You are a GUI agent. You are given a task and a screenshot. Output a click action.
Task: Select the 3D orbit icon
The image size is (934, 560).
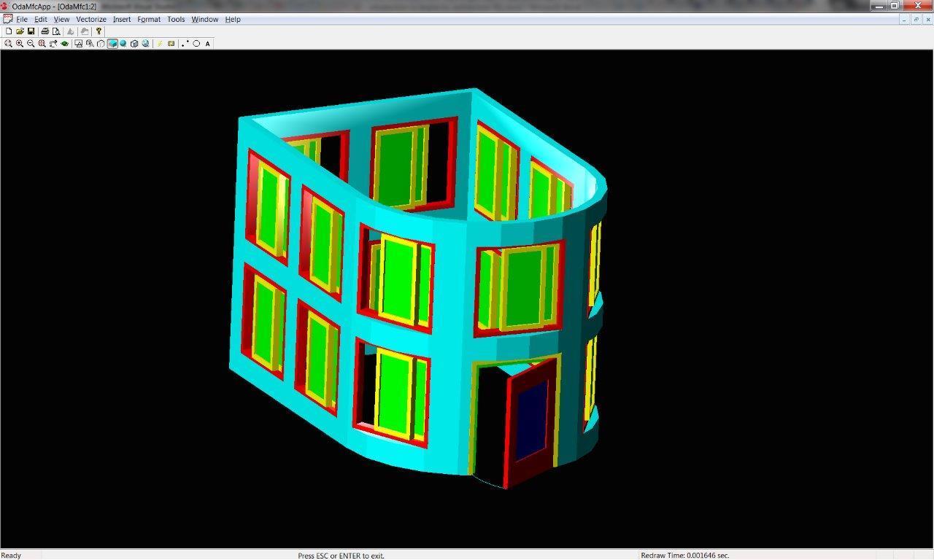53,44
